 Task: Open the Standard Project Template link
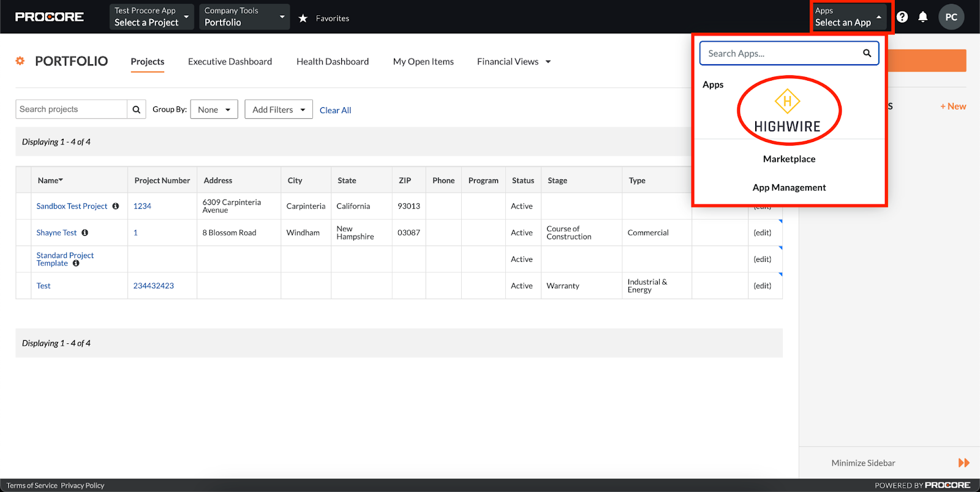pyautogui.click(x=65, y=259)
